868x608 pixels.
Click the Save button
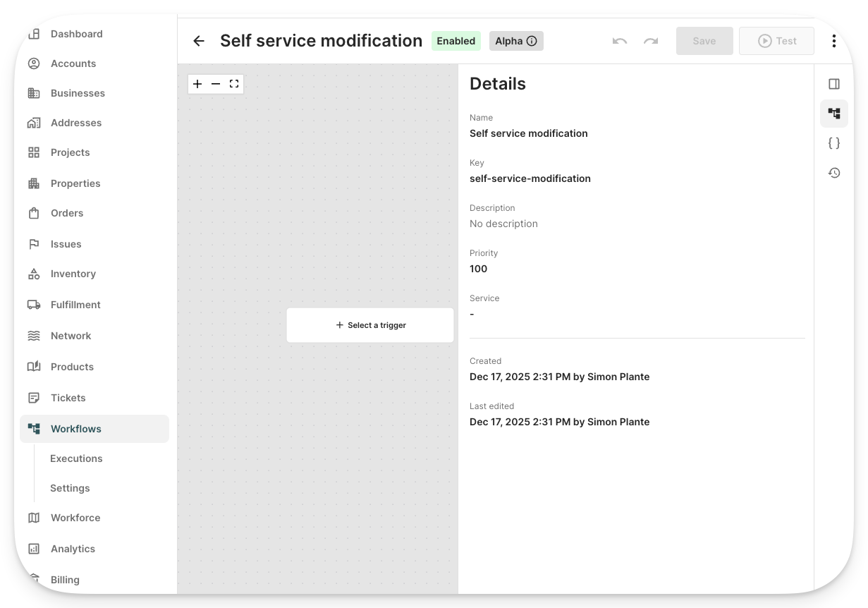click(x=704, y=41)
